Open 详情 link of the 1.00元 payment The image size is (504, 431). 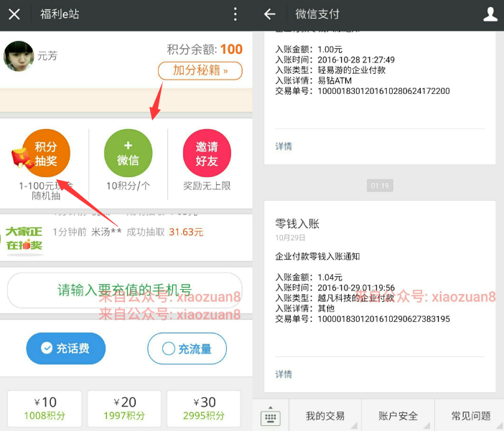[284, 146]
